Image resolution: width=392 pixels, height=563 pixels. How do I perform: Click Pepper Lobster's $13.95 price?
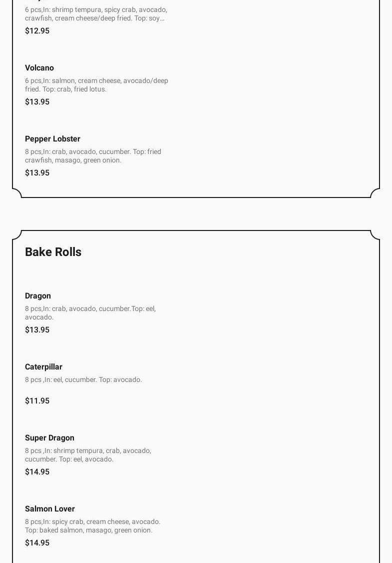[37, 173]
